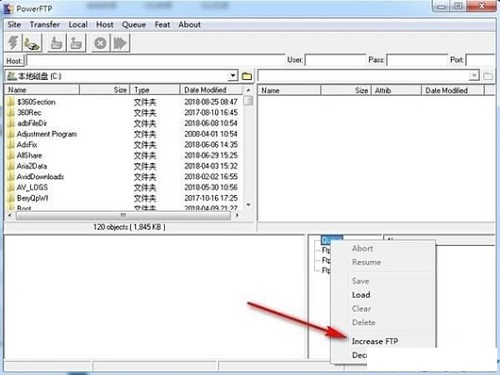Open the About menu
This screenshot has width=500, height=375.
189,25
